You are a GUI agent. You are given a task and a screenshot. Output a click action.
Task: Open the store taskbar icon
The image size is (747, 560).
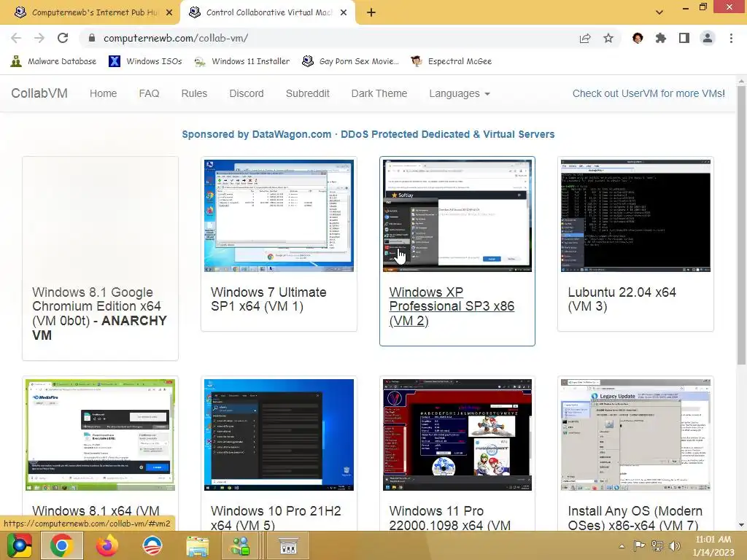click(x=288, y=546)
